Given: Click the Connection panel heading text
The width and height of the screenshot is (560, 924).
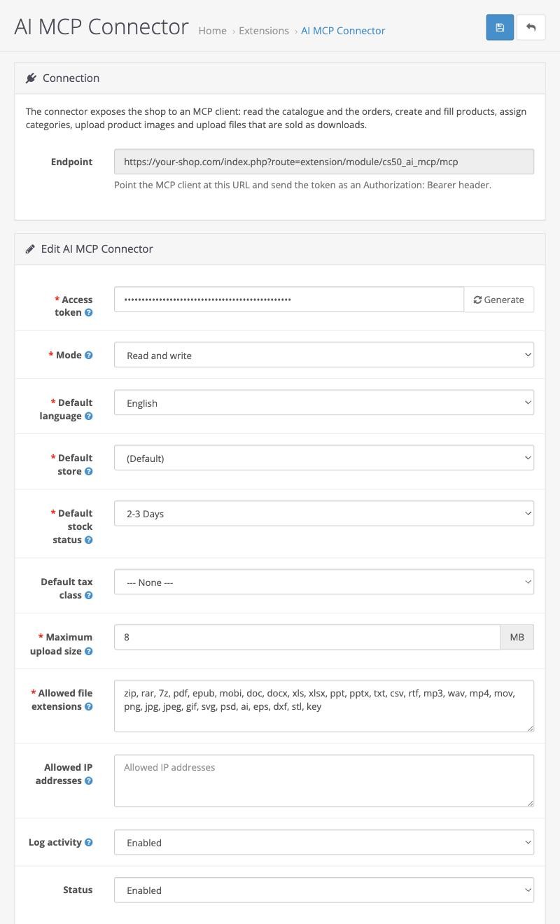Looking at the screenshot, I should (x=71, y=78).
